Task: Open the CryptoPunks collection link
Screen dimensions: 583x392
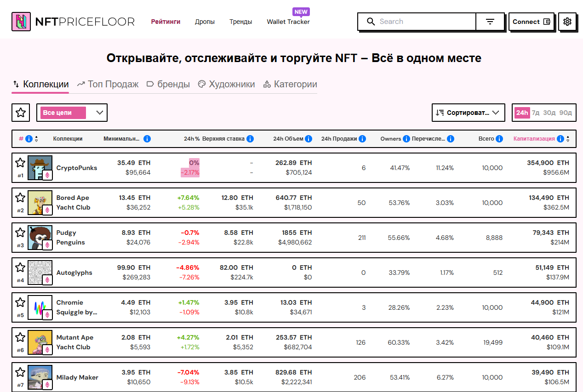Action: tap(77, 168)
